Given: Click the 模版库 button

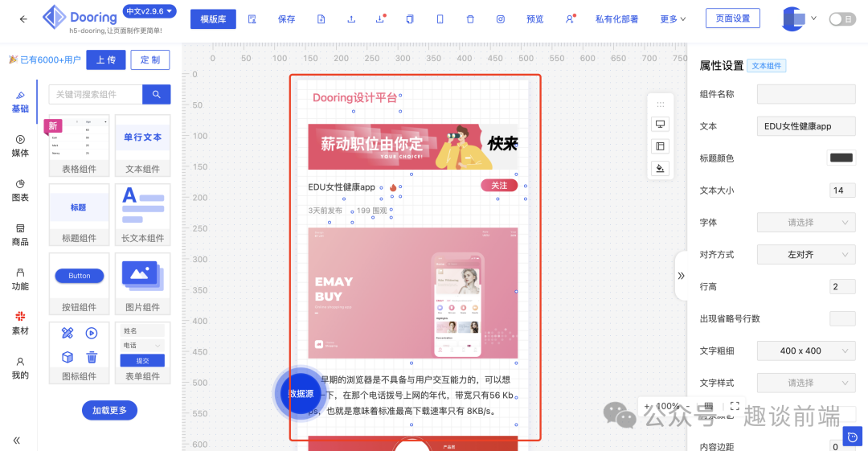Looking at the screenshot, I should point(213,18).
